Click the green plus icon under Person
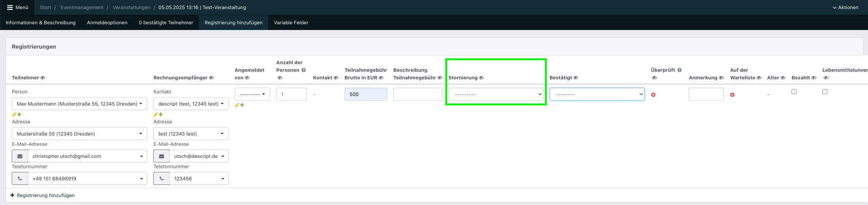This screenshot has width=868, height=205. [x=19, y=115]
